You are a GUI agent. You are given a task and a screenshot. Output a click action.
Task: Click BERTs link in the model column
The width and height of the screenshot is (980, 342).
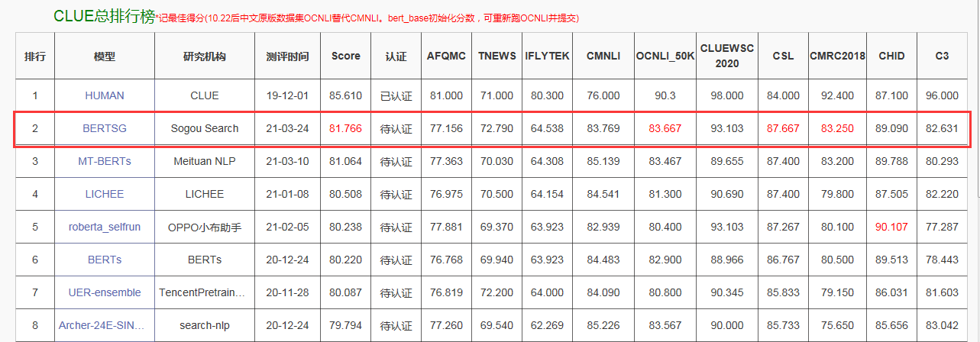point(105,260)
